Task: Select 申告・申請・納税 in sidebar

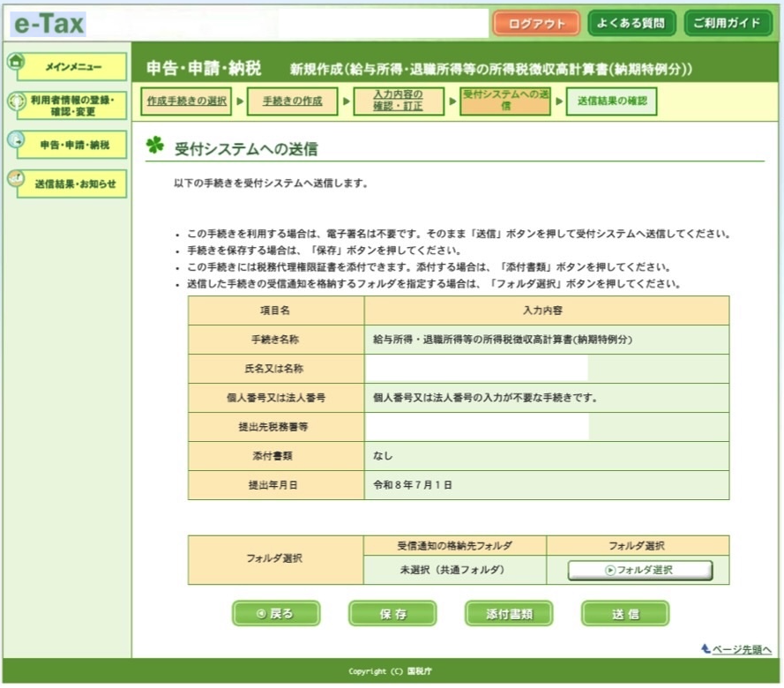Action: click(x=72, y=145)
